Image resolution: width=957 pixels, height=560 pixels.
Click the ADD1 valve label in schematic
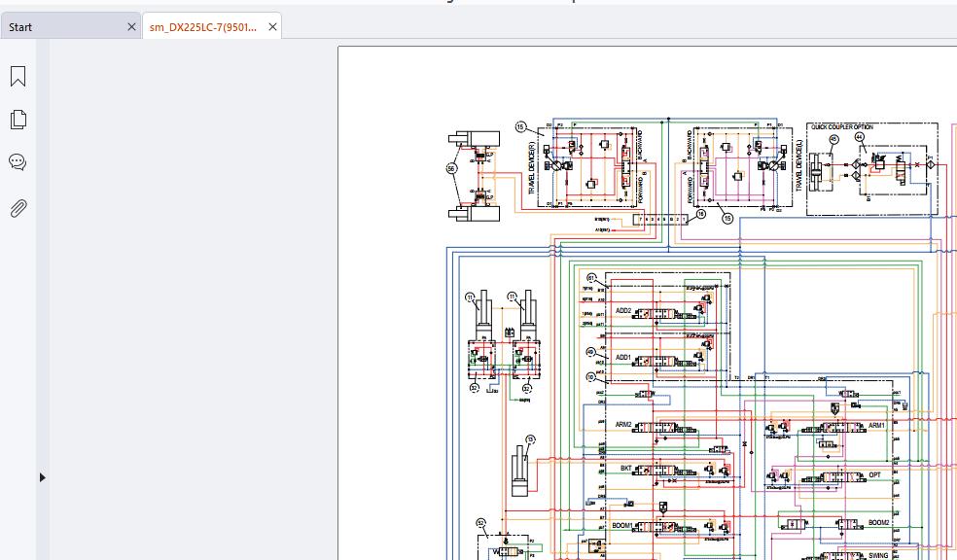(x=623, y=358)
